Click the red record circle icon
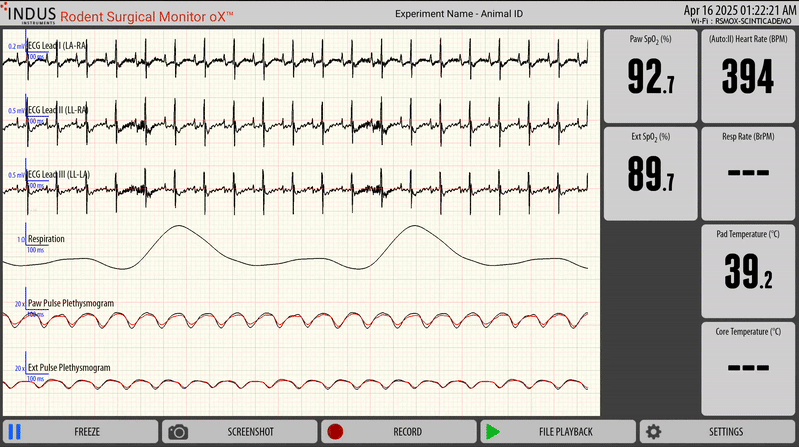This screenshot has height=447, width=799. [335, 432]
